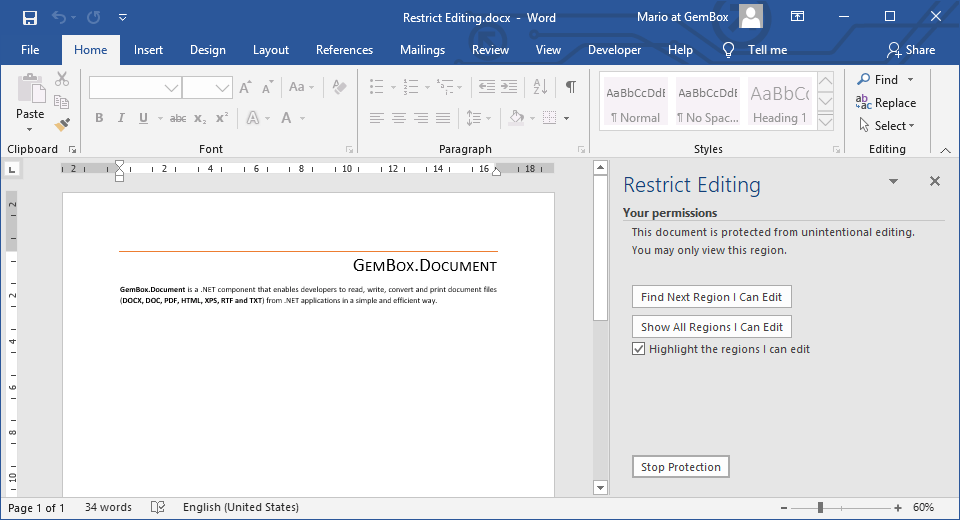Click the proofing icon in status bar
This screenshot has height=520, width=960.
(x=158, y=507)
